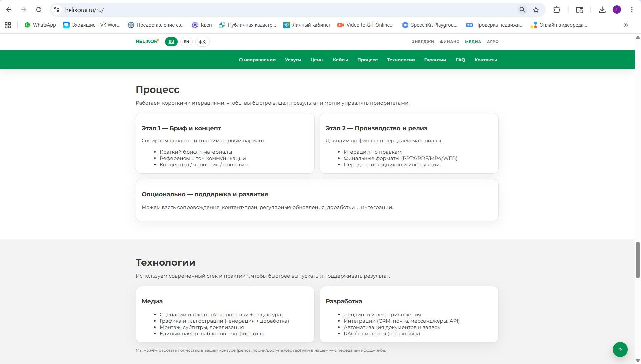Select the МЕДИА section
This screenshot has height=364, width=641.
473,42
